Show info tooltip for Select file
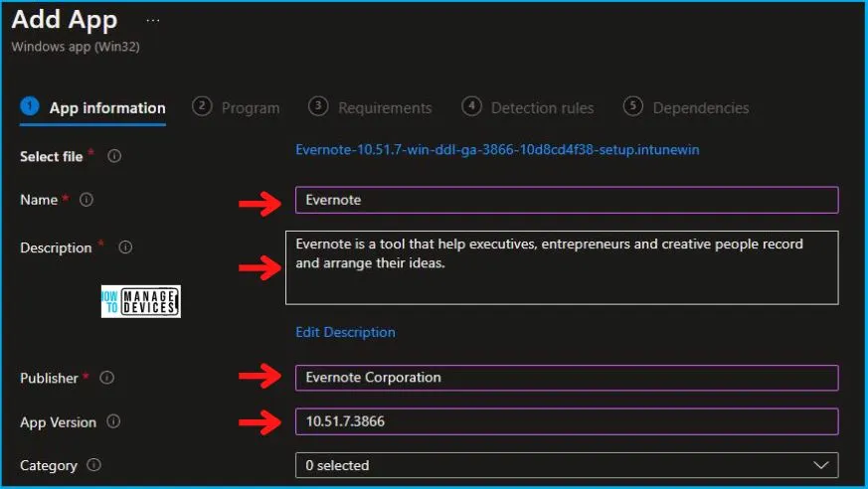 pos(114,156)
